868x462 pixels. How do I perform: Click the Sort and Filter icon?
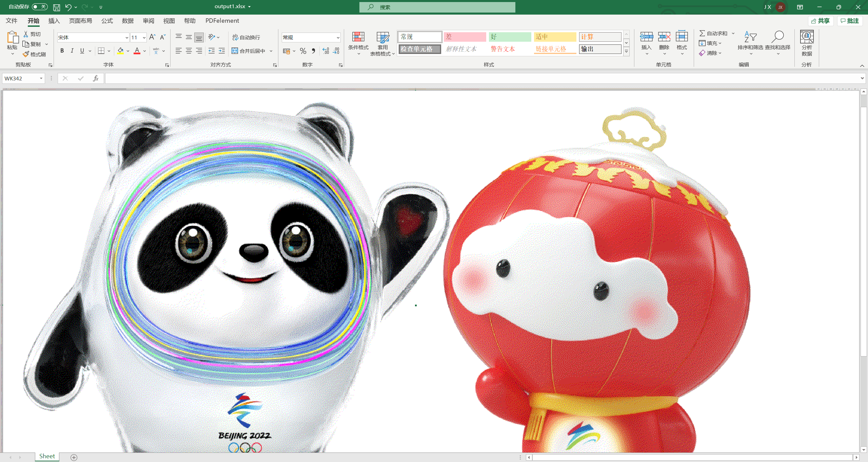750,37
